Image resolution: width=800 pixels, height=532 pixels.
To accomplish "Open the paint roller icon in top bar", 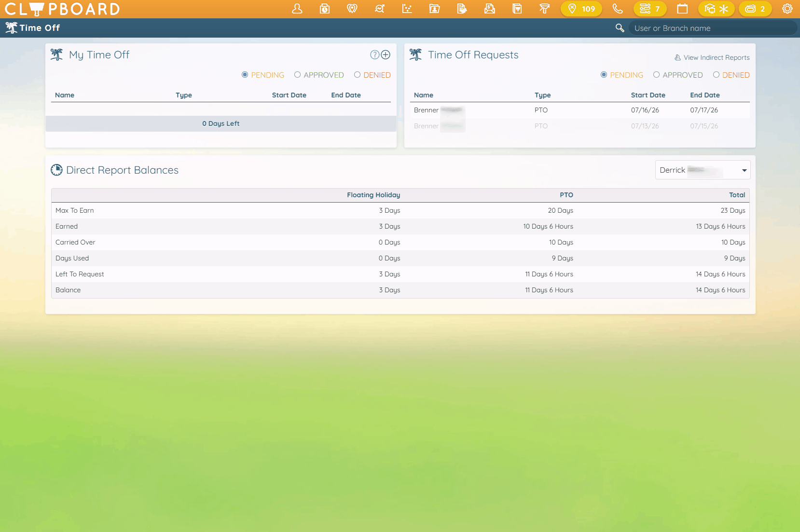I will click(545, 9).
